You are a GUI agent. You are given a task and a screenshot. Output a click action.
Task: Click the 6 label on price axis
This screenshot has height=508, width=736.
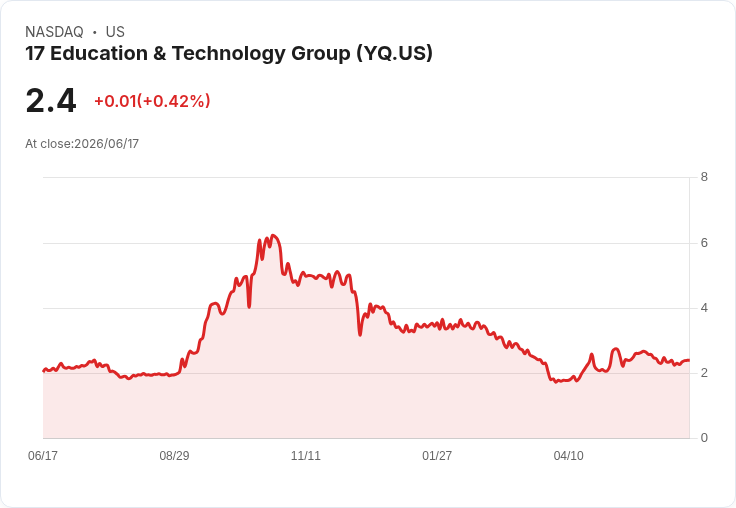coord(704,243)
